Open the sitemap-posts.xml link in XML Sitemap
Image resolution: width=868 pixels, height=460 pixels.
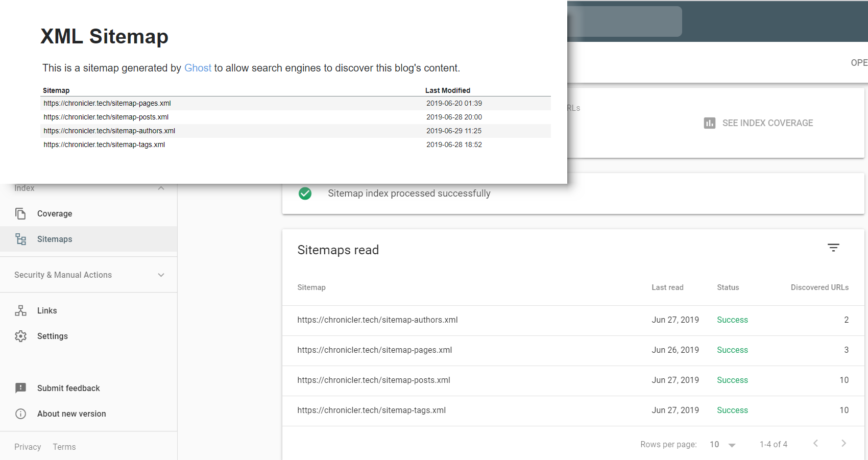coord(106,117)
